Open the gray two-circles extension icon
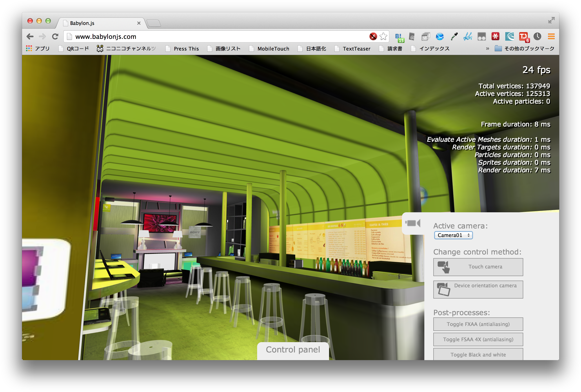581x392 pixels. pos(481,37)
